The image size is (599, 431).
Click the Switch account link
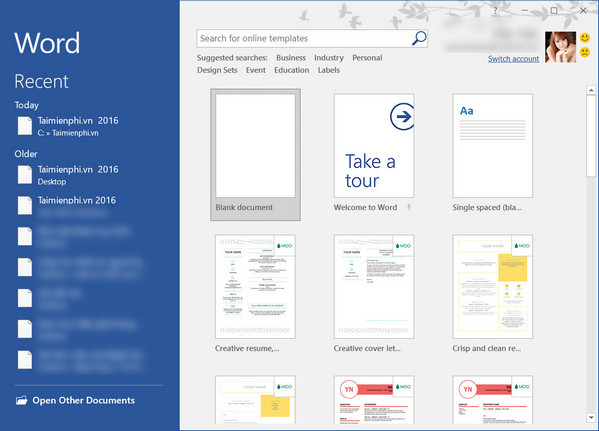513,59
